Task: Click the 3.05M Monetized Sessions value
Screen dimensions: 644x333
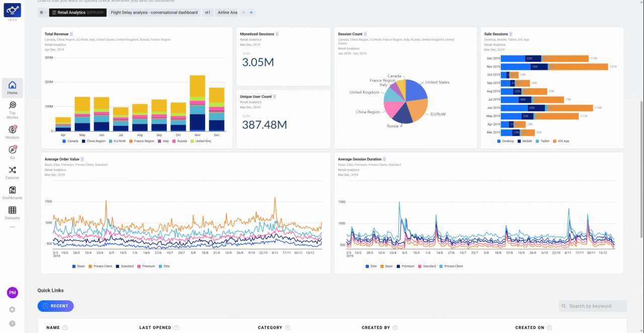Action: click(x=258, y=62)
